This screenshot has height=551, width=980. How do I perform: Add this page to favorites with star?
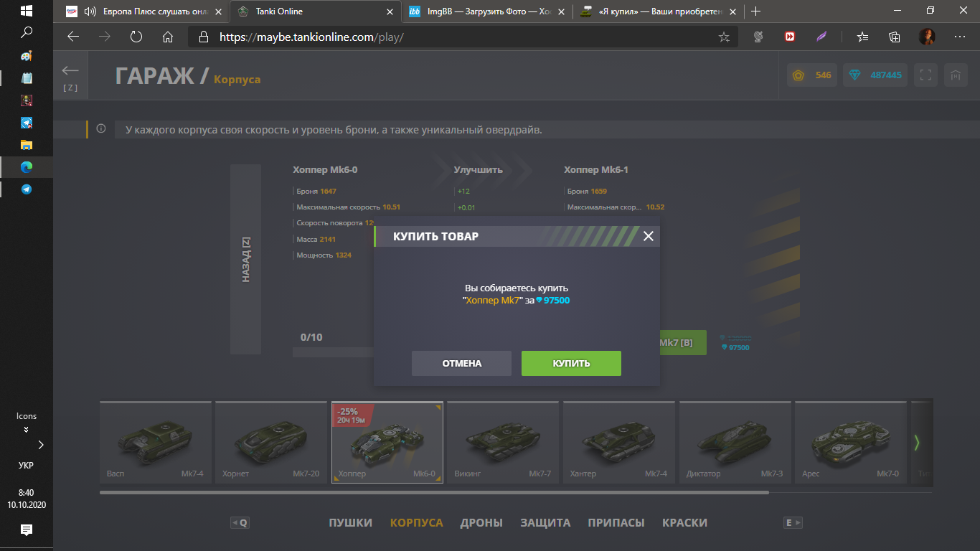(x=724, y=37)
